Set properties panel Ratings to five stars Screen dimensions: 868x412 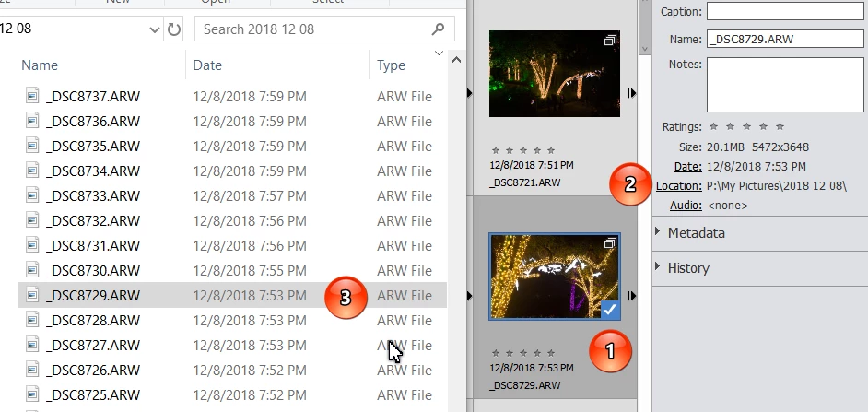780,127
